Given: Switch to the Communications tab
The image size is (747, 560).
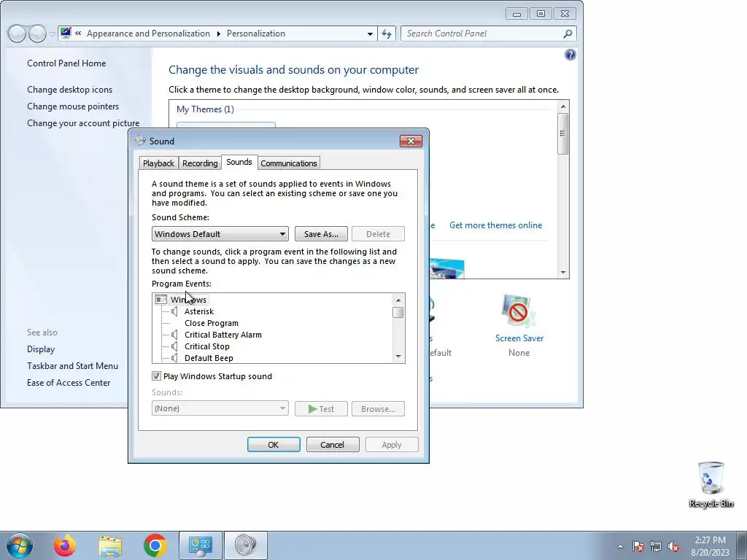Looking at the screenshot, I should [x=289, y=163].
